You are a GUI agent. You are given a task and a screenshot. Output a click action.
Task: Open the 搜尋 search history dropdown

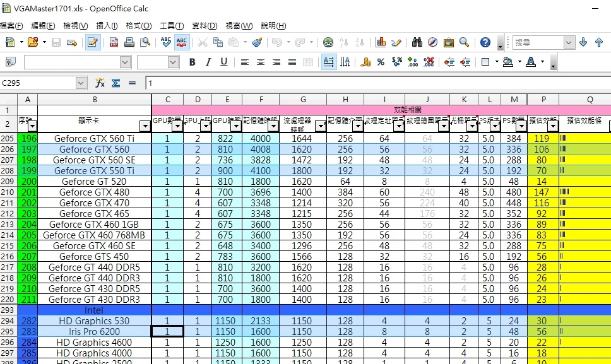tap(569, 42)
